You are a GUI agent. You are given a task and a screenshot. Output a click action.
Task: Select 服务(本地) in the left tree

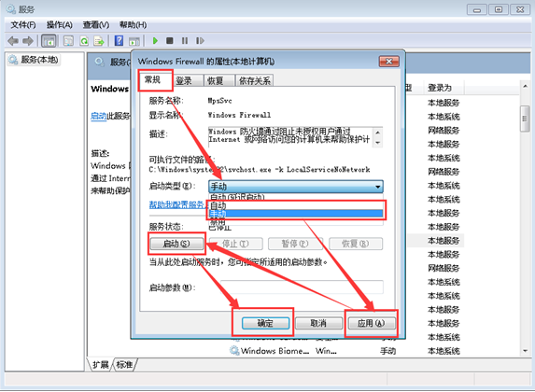click(34, 60)
